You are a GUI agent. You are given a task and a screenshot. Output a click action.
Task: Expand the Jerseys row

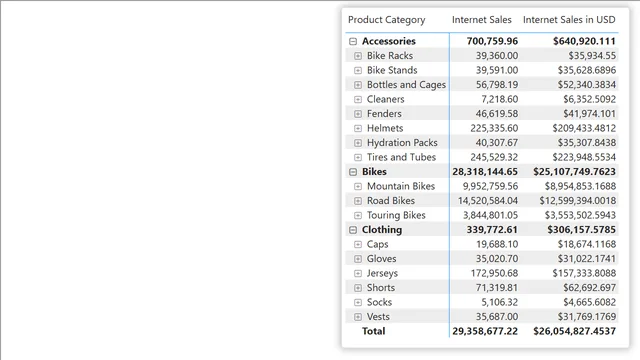[x=358, y=273]
